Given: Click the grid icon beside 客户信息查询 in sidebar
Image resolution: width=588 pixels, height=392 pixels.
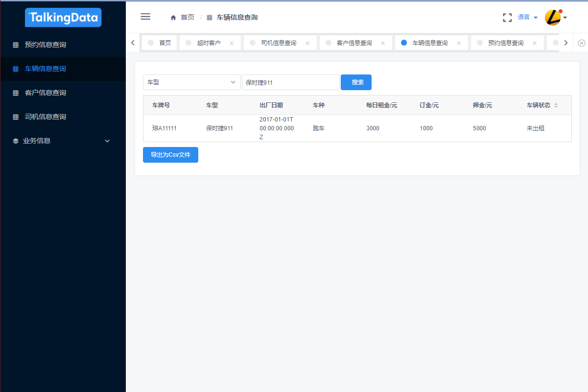Looking at the screenshot, I should point(16,93).
